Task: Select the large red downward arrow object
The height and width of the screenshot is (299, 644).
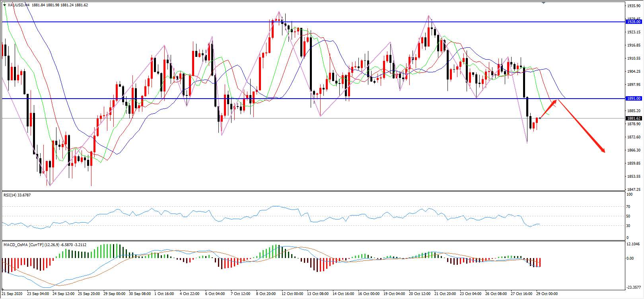Action: point(581,126)
